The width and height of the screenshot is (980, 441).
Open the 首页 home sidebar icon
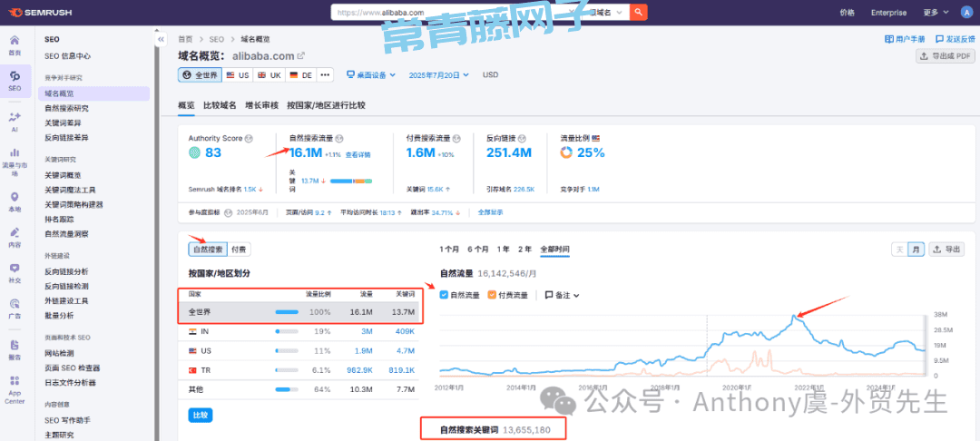click(x=15, y=45)
